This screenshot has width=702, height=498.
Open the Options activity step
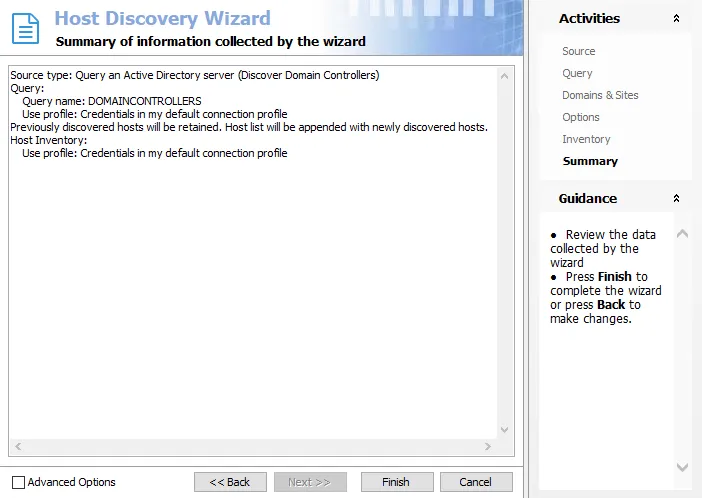581,117
